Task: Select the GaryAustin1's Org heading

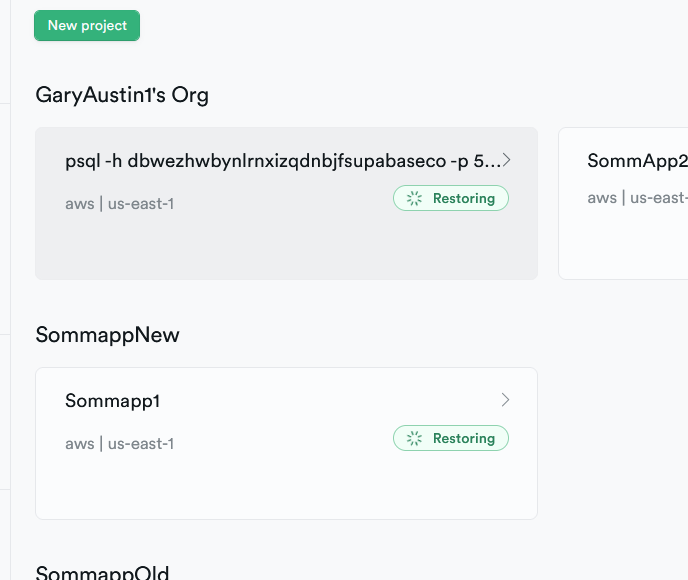Action: pyautogui.click(x=122, y=95)
